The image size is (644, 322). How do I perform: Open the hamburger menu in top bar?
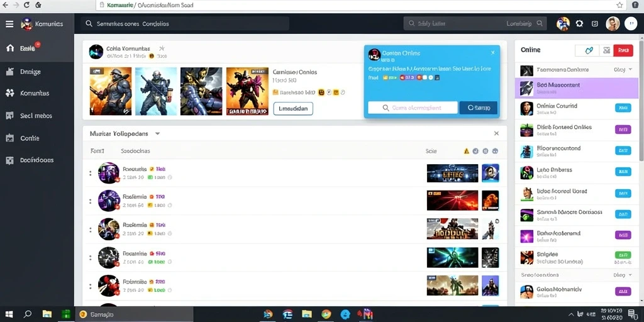(x=9, y=24)
